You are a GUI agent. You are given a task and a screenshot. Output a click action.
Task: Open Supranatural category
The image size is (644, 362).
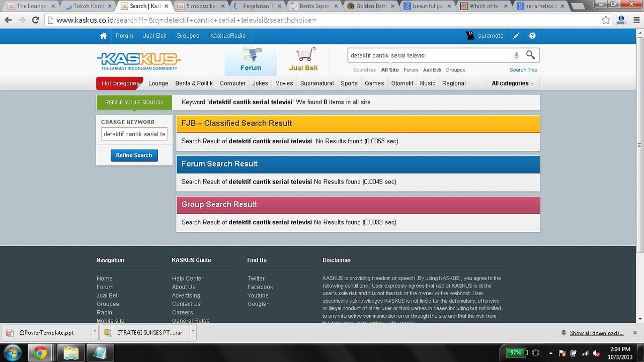317,83
